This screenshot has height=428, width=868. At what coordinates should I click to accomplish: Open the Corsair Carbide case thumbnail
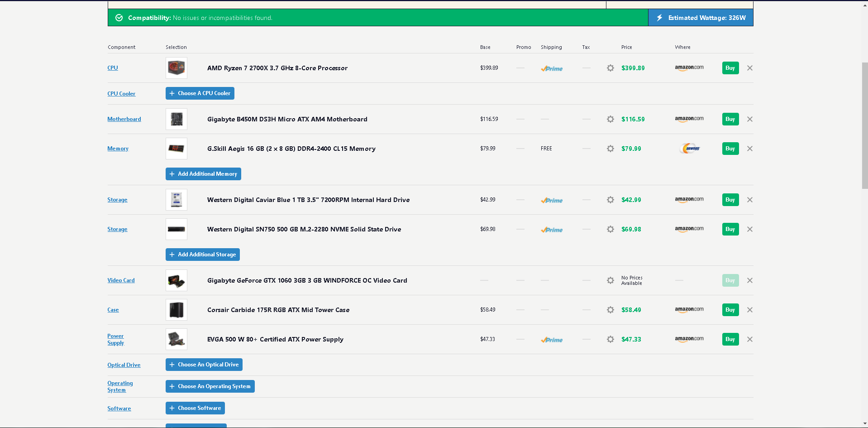pyautogui.click(x=176, y=310)
